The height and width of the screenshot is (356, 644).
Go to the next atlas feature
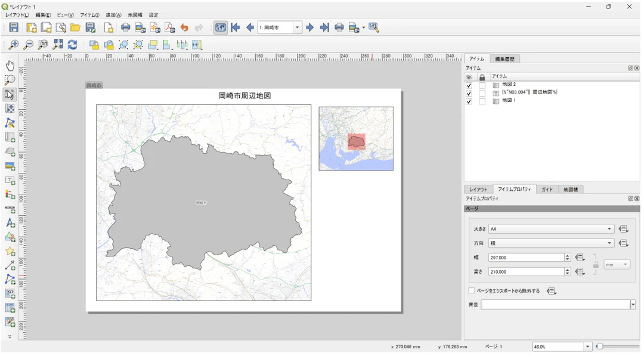(309, 27)
